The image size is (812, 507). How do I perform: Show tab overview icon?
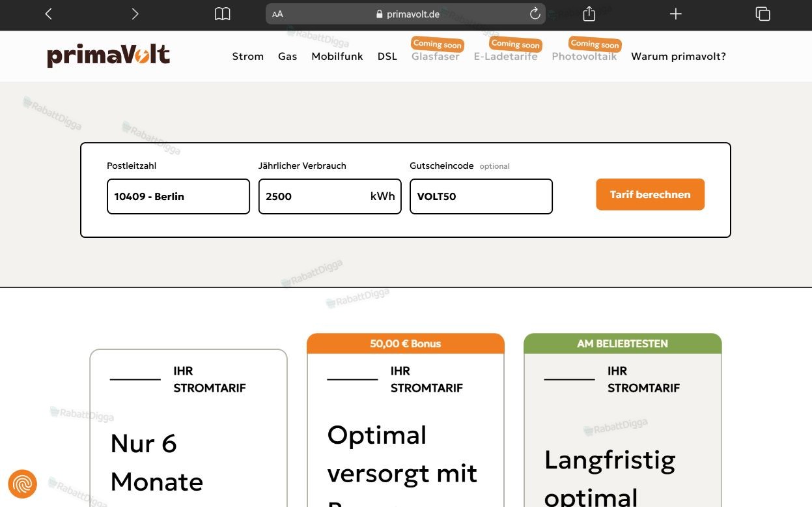coord(763,14)
